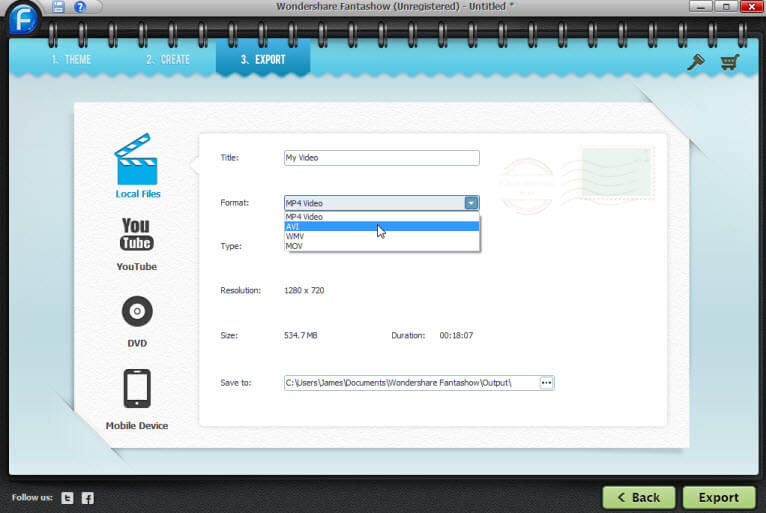The height and width of the screenshot is (513, 766).
Task: Select MOV from format list
Action: 382,246
